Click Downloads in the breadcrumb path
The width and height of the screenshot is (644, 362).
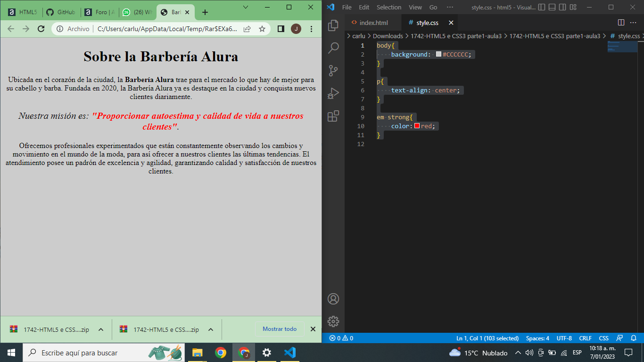point(388,36)
